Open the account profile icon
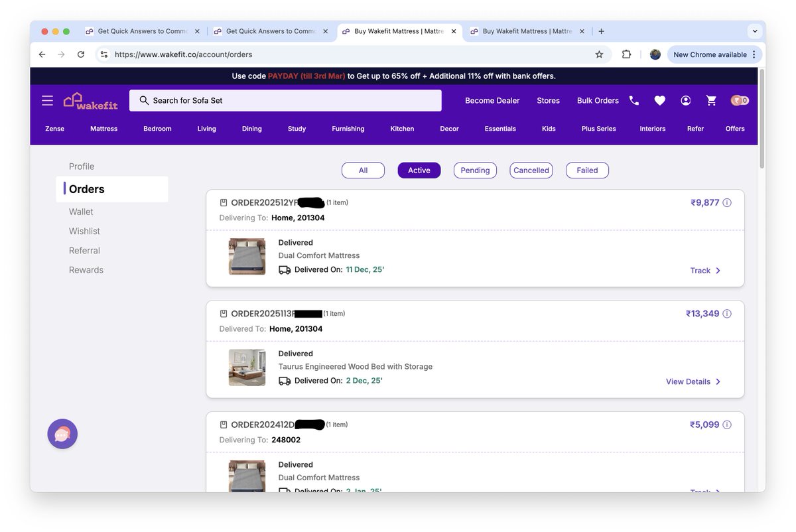Image resolution: width=796 pixels, height=532 pixels. tap(686, 101)
